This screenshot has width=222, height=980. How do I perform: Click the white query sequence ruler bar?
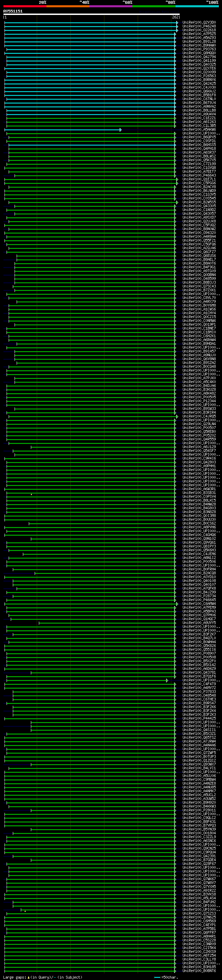pyautogui.click(x=92, y=14)
